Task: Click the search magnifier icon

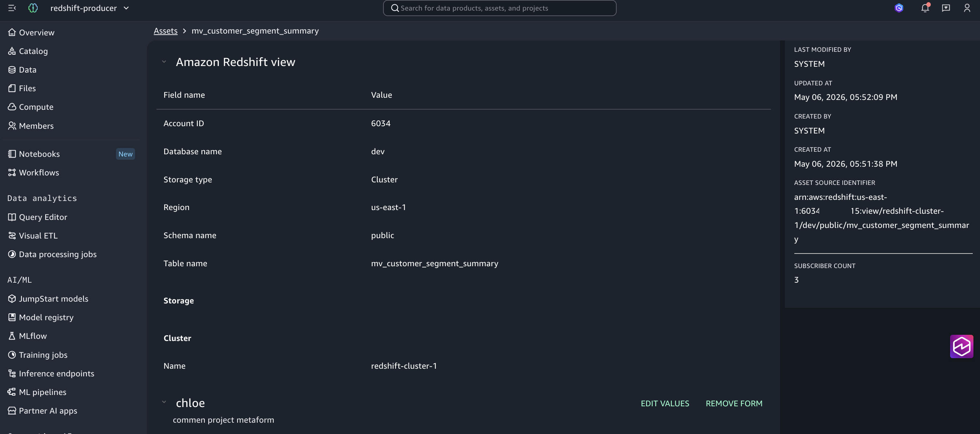Action: point(394,8)
